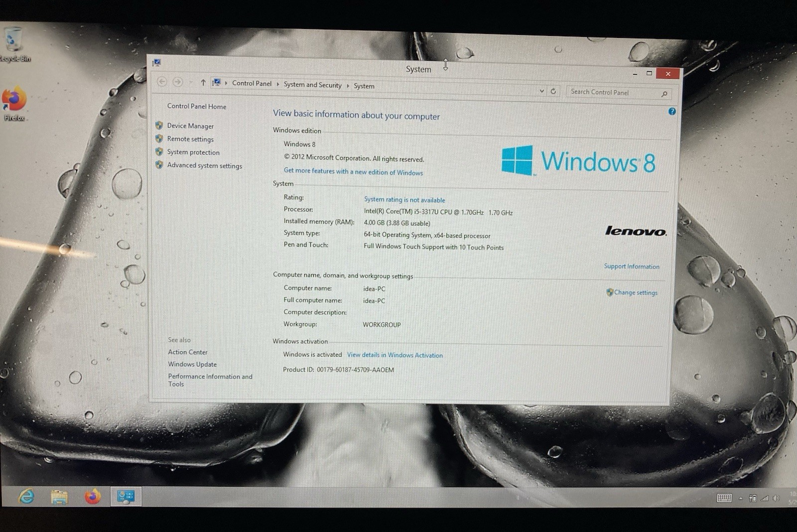The image size is (797, 532).
Task: Open Remote settings link
Action: tap(190, 139)
